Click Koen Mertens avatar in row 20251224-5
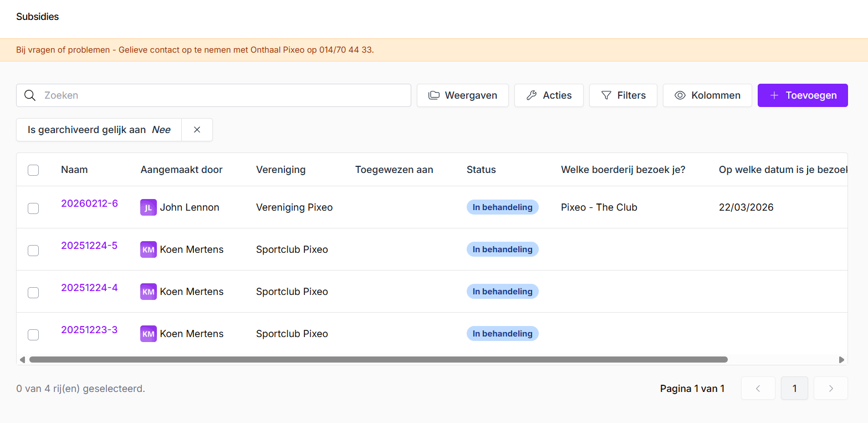The image size is (868, 423). point(149,249)
